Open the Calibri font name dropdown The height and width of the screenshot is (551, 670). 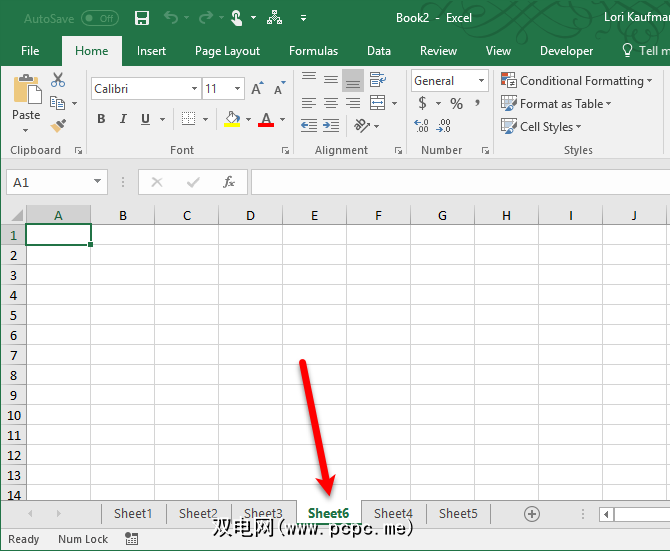click(194, 89)
